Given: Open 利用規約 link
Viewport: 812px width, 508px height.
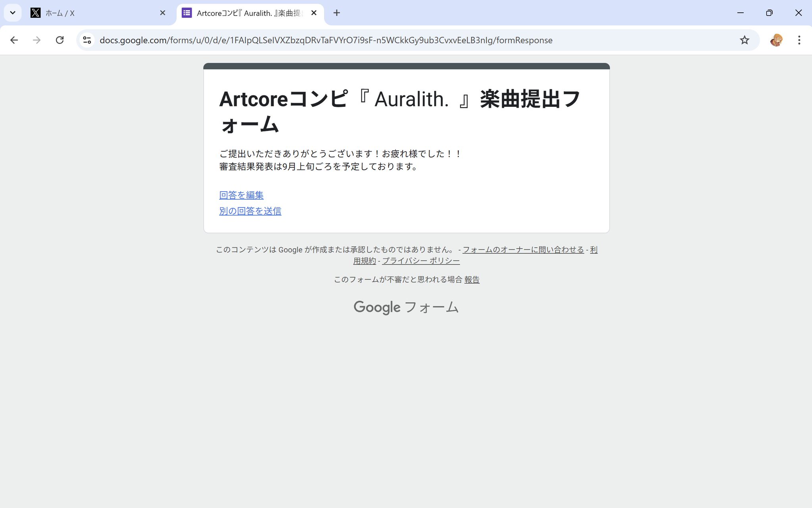Looking at the screenshot, I should (594, 250).
